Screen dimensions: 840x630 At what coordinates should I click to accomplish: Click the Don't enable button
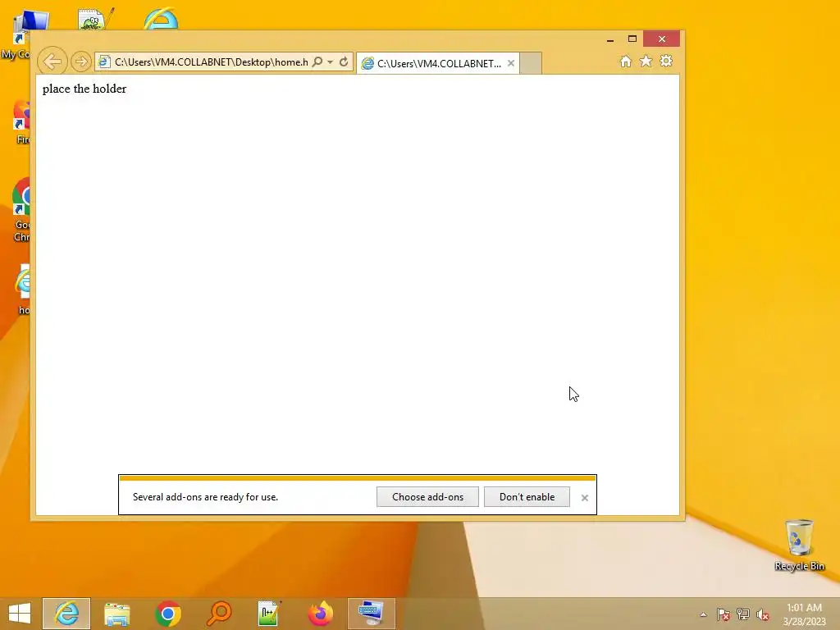(x=527, y=496)
